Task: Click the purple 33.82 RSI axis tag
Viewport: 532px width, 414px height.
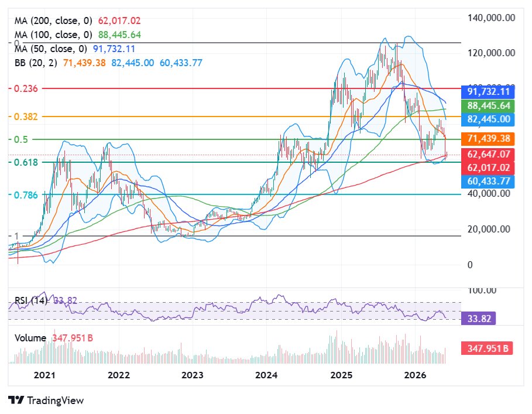Action: [478, 319]
